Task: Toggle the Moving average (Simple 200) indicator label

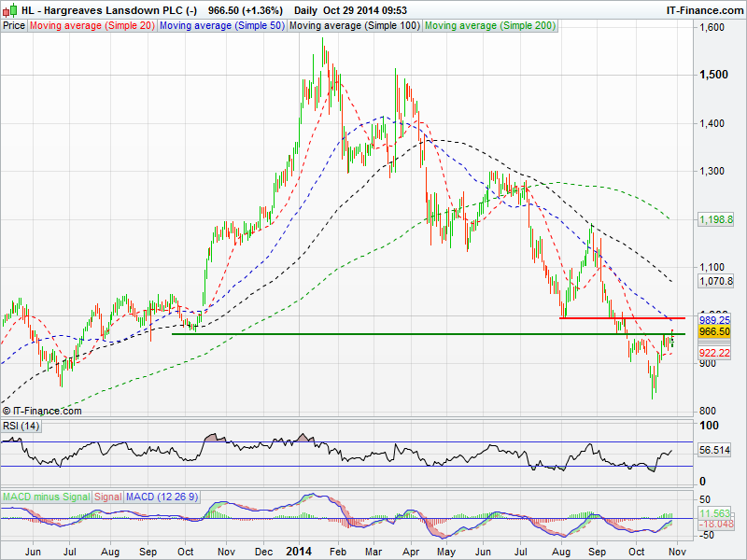Action: (x=490, y=26)
